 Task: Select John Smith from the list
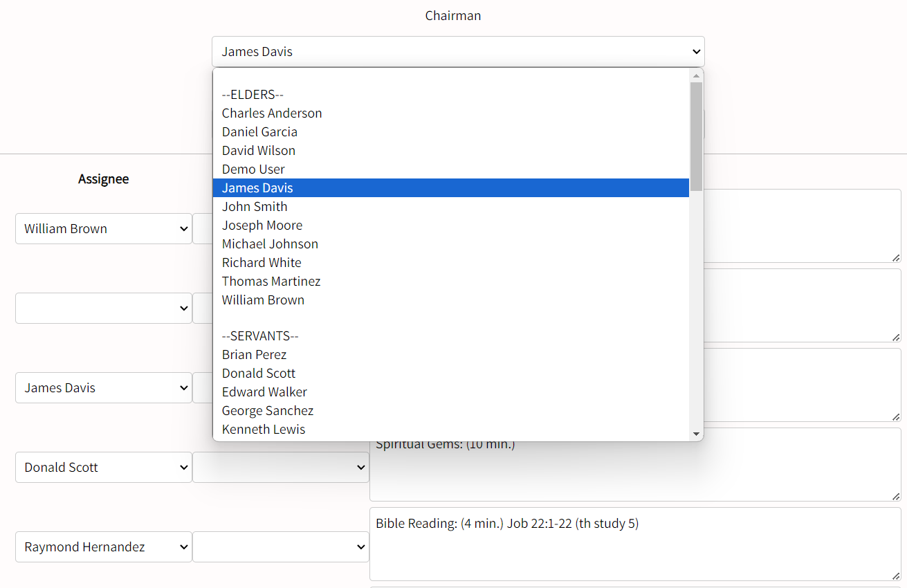pyautogui.click(x=451, y=207)
